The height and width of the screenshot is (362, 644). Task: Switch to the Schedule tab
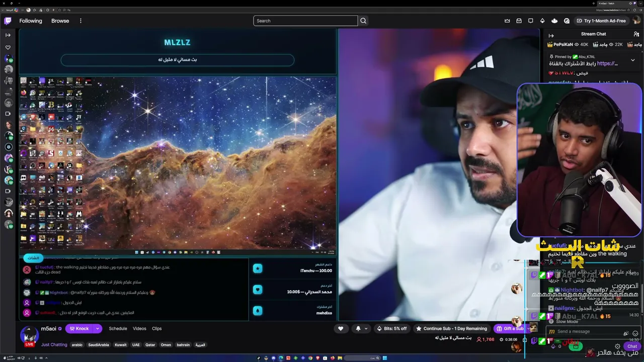118,328
